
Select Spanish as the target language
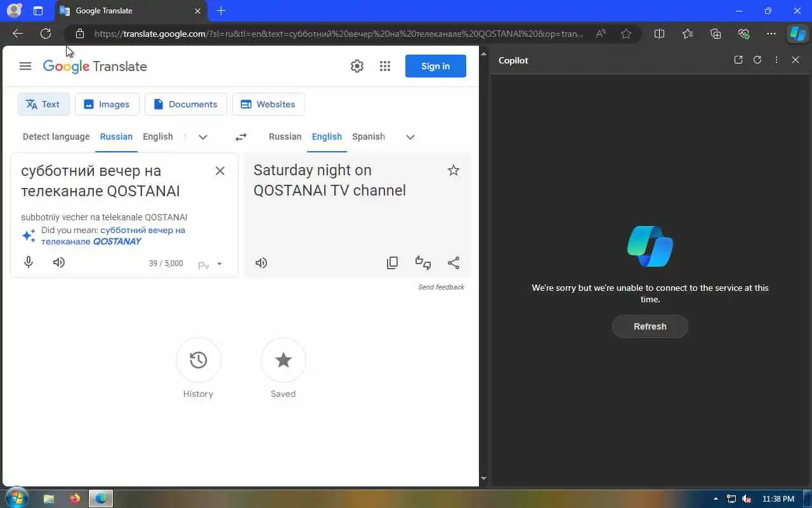(369, 137)
